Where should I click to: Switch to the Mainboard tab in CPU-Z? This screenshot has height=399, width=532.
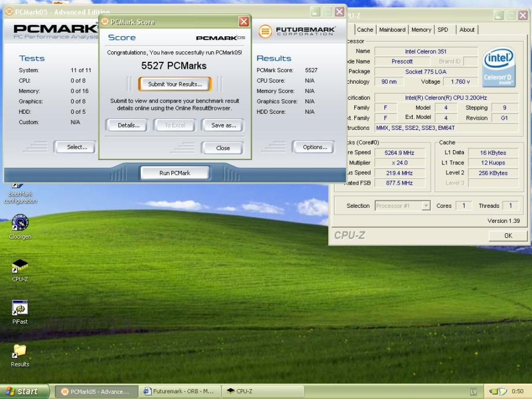(x=392, y=29)
